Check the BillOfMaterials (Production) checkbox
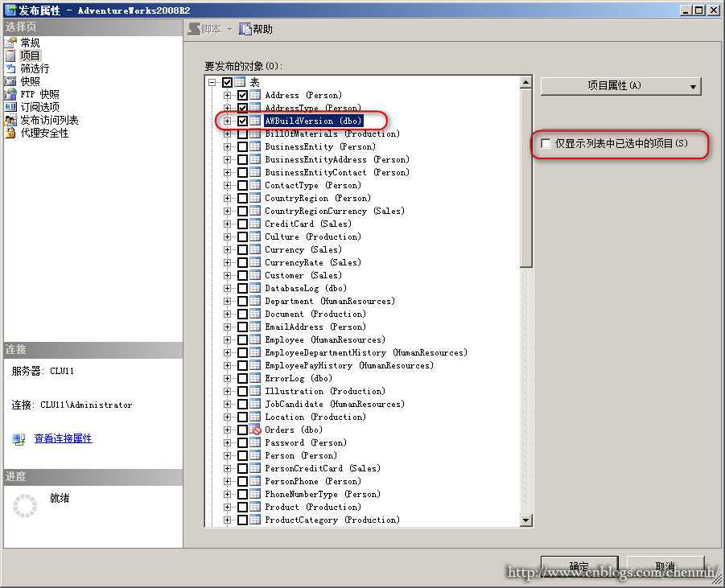 [243, 134]
